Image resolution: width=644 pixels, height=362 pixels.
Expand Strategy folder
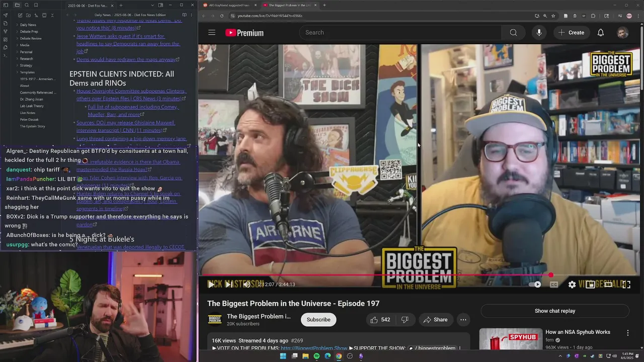click(26, 65)
